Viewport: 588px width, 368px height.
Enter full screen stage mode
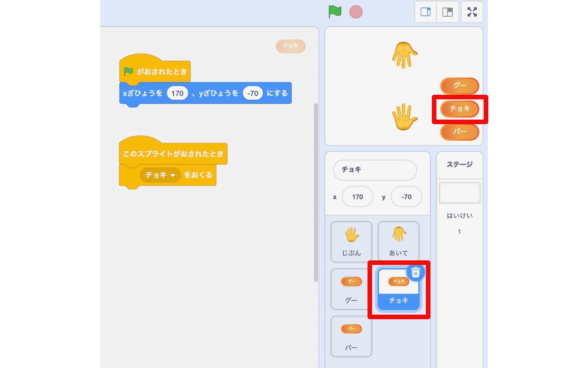pos(472,12)
